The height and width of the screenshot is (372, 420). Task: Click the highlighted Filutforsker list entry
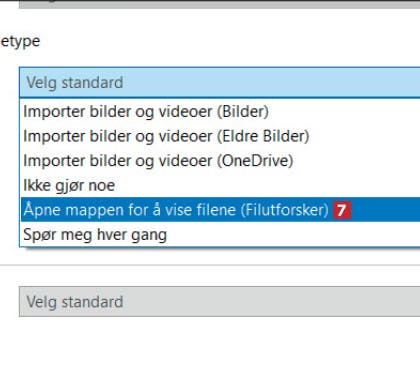coord(220,210)
